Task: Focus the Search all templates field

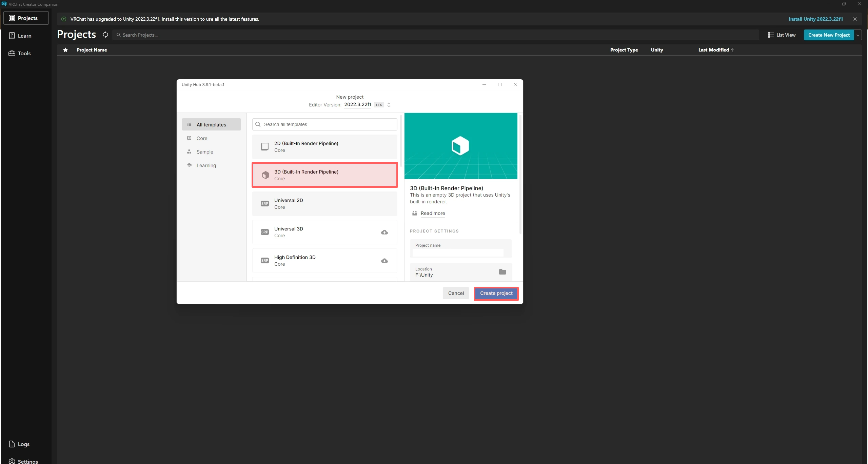Action: coord(324,124)
